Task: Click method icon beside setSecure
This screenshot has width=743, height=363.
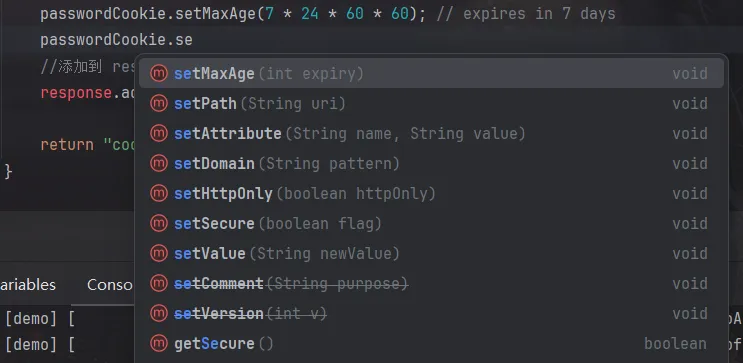Action: coord(159,223)
